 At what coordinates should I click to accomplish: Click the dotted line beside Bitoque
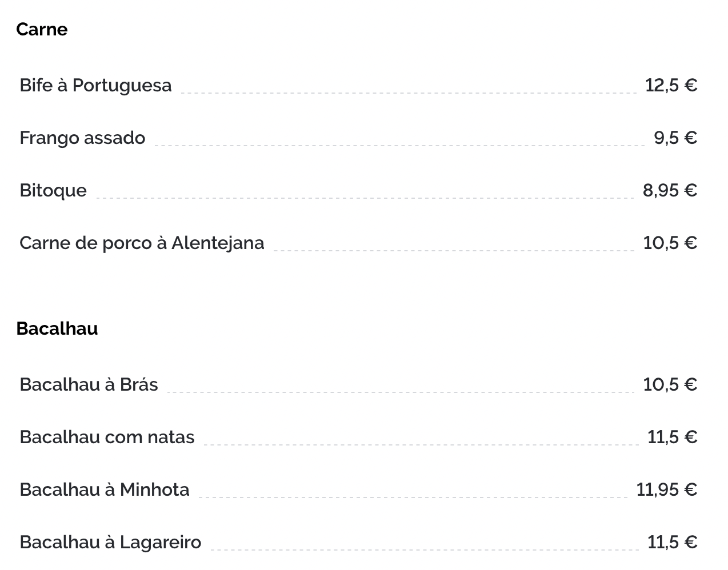point(365,198)
